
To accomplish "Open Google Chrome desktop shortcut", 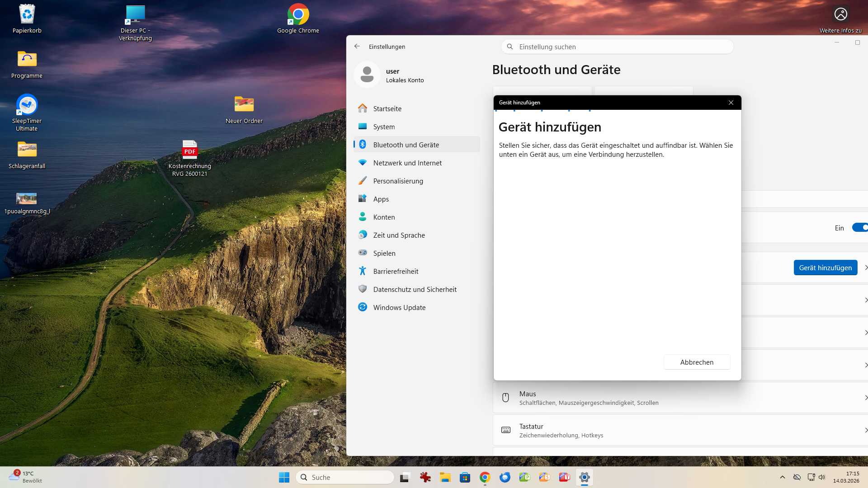I will click(298, 15).
